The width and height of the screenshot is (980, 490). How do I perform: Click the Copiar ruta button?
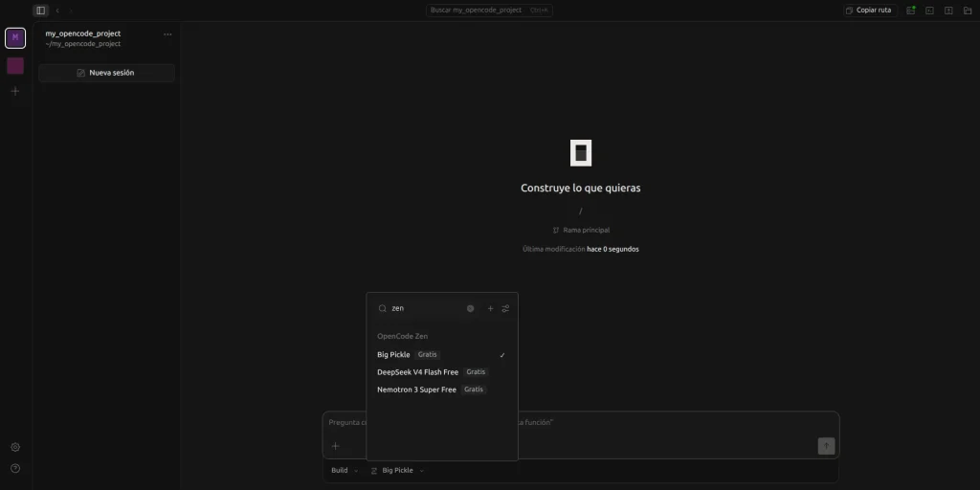pyautogui.click(x=869, y=10)
